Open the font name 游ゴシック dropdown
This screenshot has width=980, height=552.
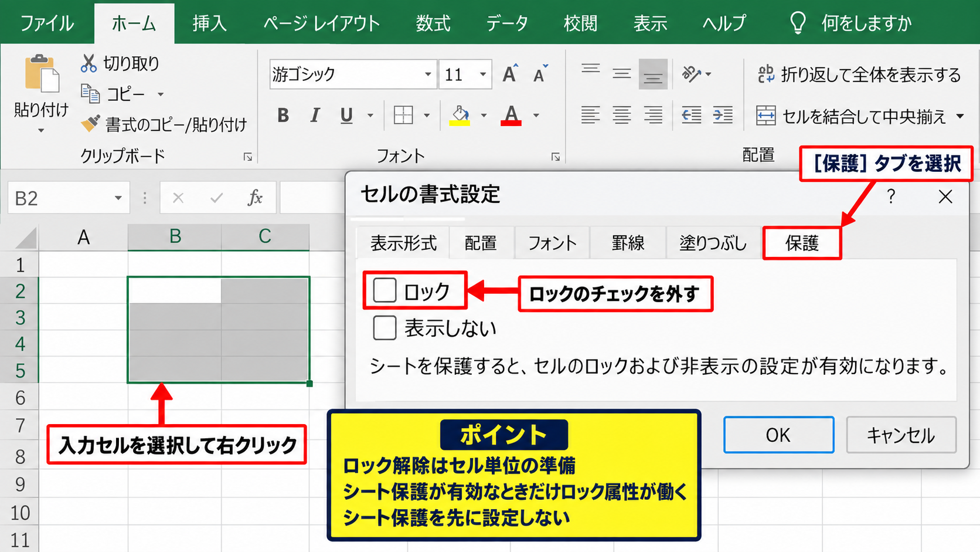(428, 74)
